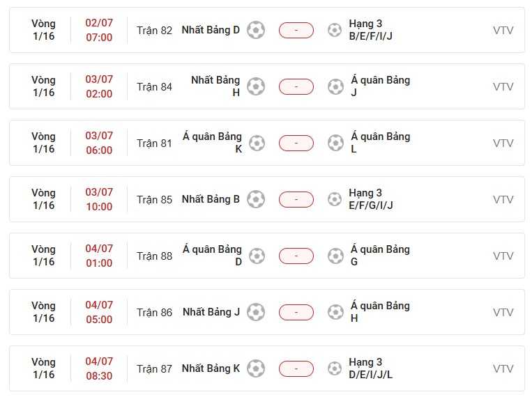Click the score pill for Trận 82
532x397 pixels.
coord(296,30)
